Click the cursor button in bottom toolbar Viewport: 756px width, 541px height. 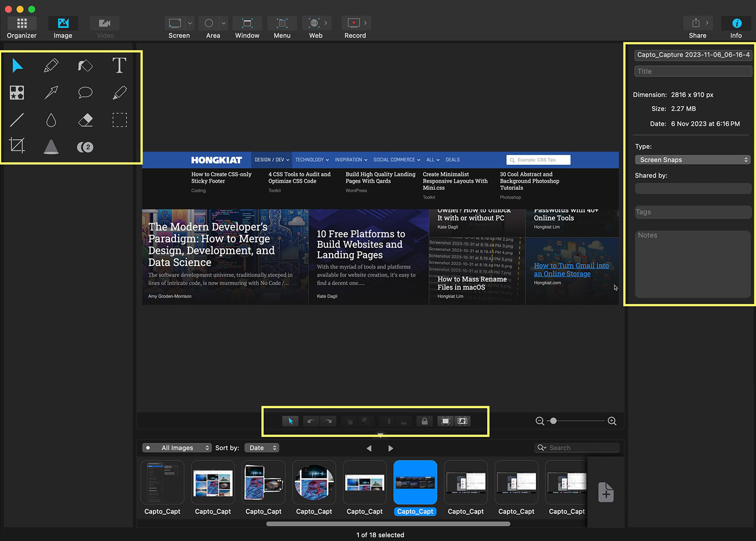(x=290, y=421)
